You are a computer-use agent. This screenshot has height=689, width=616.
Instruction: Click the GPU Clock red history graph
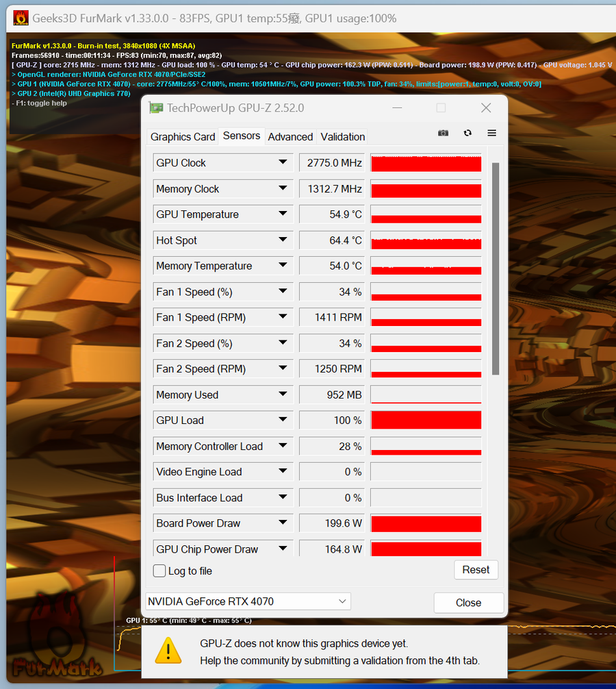pyautogui.click(x=426, y=163)
